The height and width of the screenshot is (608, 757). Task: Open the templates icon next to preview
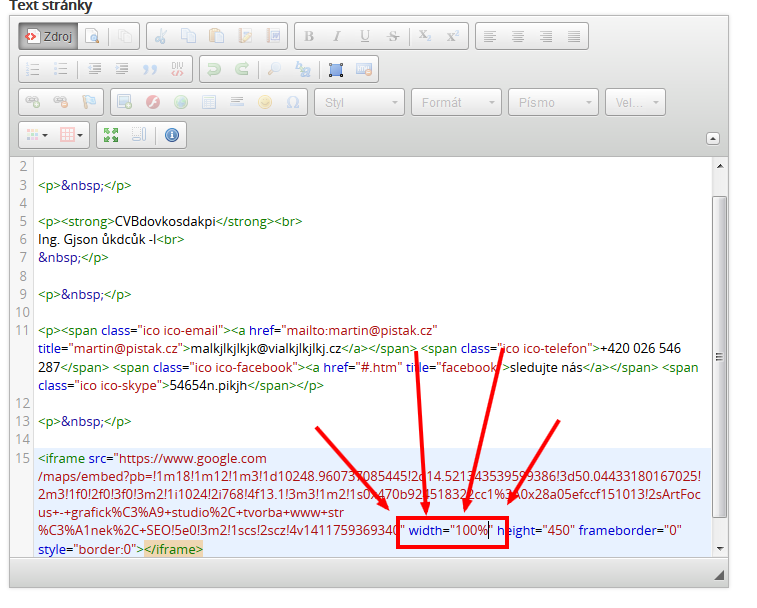(x=125, y=36)
